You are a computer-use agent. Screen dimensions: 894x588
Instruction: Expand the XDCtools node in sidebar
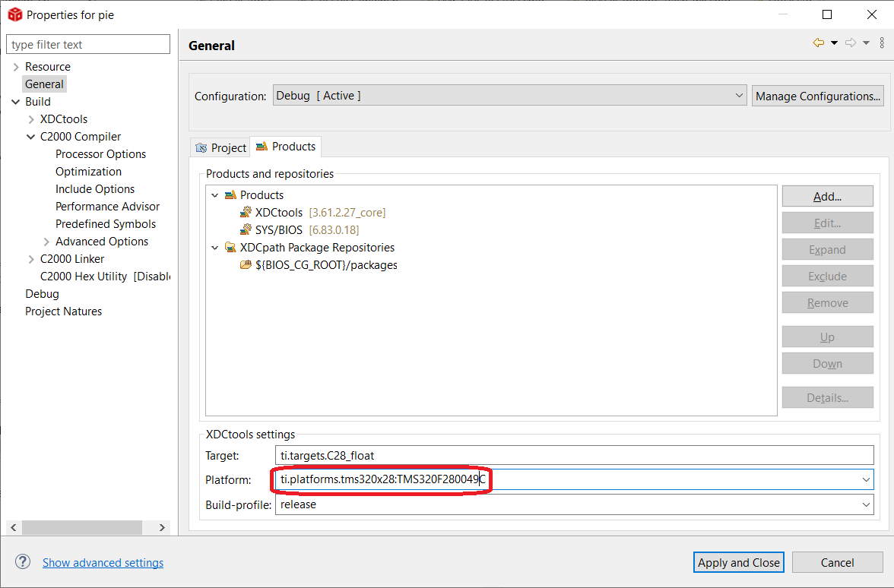pyautogui.click(x=31, y=119)
